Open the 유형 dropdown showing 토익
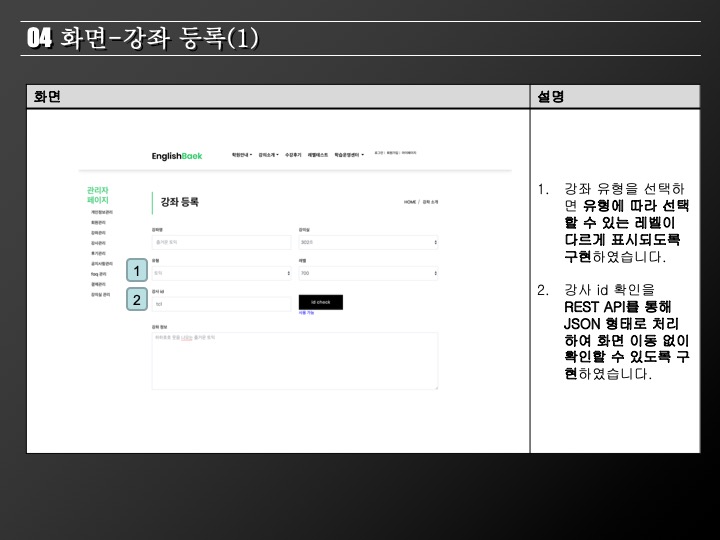 coord(221,273)
